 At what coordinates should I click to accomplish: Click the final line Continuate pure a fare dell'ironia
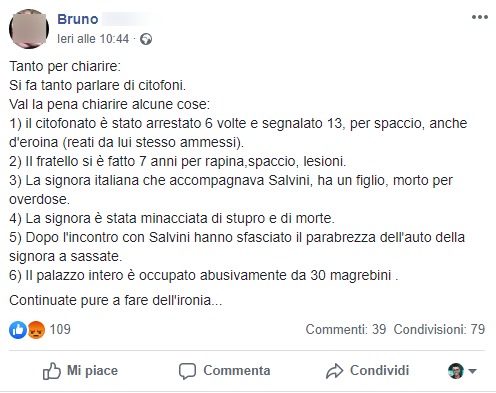coord(115,300)
